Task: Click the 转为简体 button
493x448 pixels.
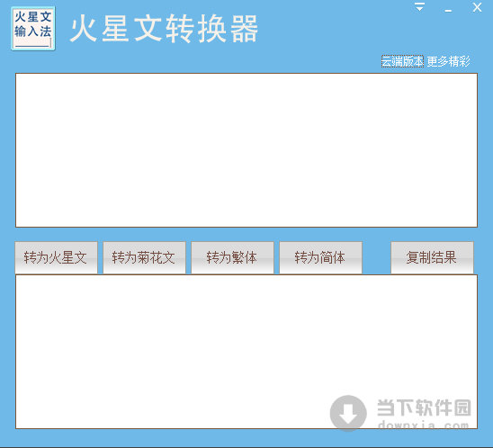Action: [x=320, y=257]
